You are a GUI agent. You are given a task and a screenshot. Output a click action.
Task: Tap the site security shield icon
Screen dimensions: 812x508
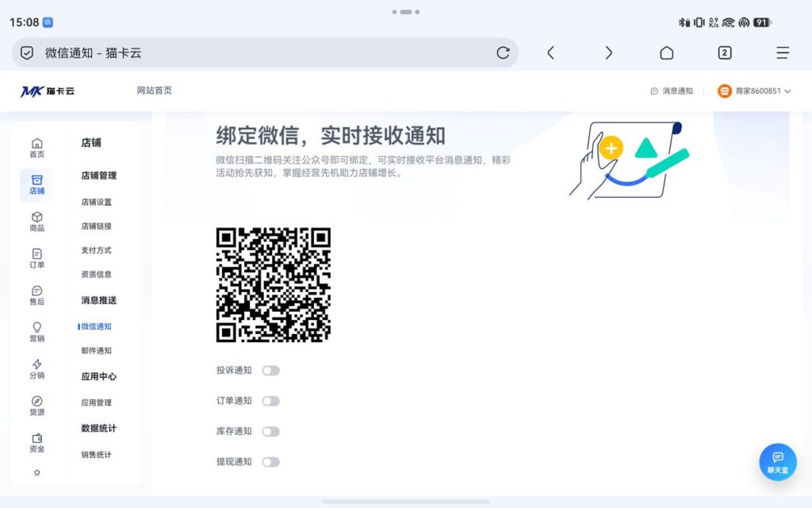(27, 52)
